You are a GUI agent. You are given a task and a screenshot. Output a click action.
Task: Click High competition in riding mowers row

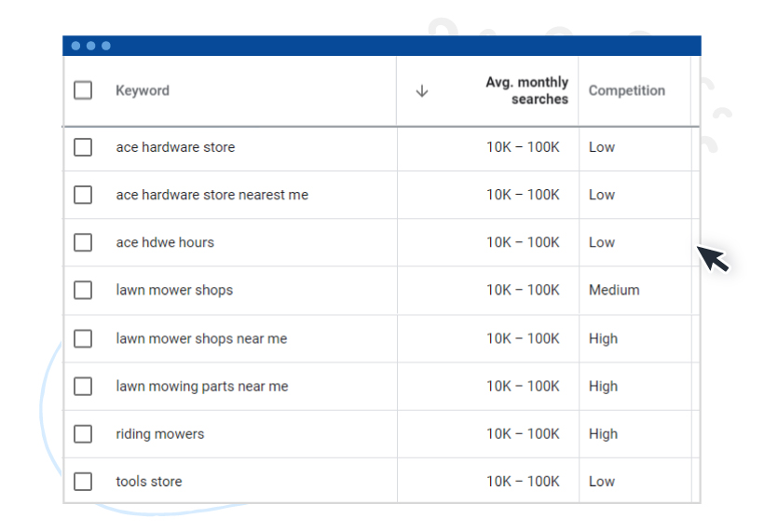[603, 433]
